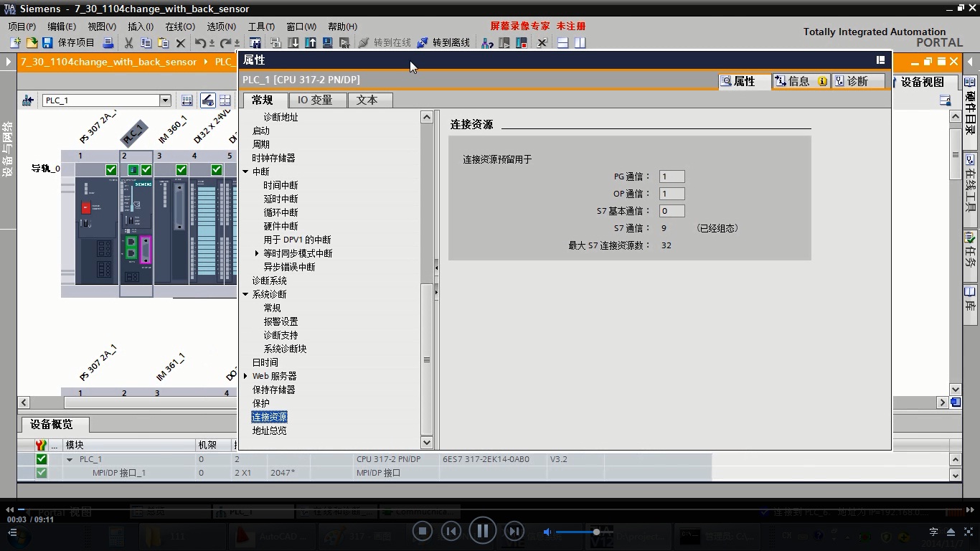Open an existing project with the folder icon
980x551 pixels.
coord(31,43)
